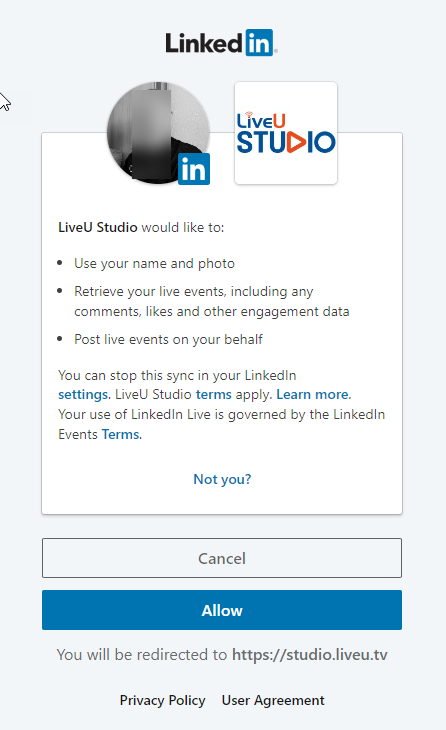Follow the 'Learn more' link
This screenshot has height=730, width=446.
pyautogui.click(x=314, y=394)
